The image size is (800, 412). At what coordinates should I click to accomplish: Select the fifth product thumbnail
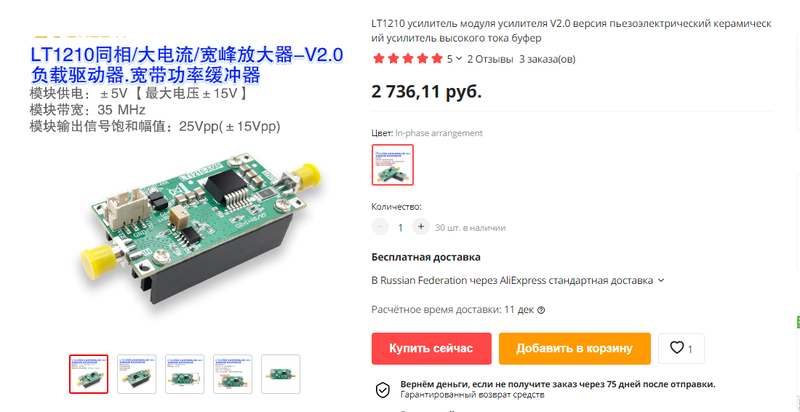(281, 374)
